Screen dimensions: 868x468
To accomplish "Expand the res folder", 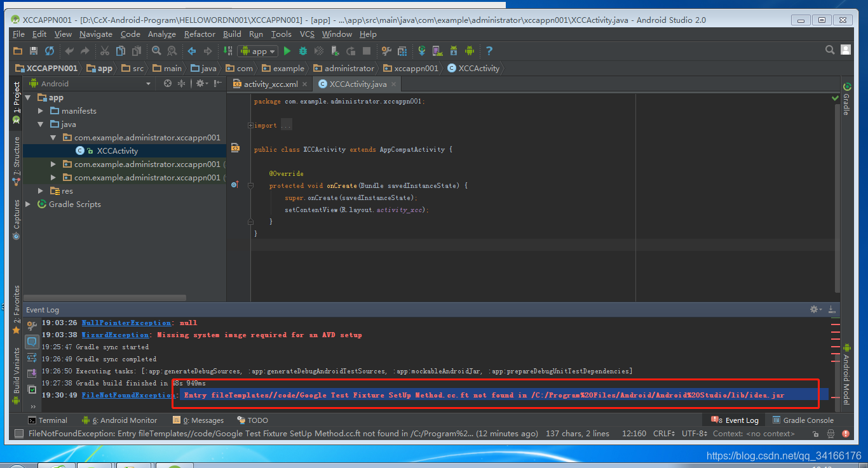I will tap(41, 191).
